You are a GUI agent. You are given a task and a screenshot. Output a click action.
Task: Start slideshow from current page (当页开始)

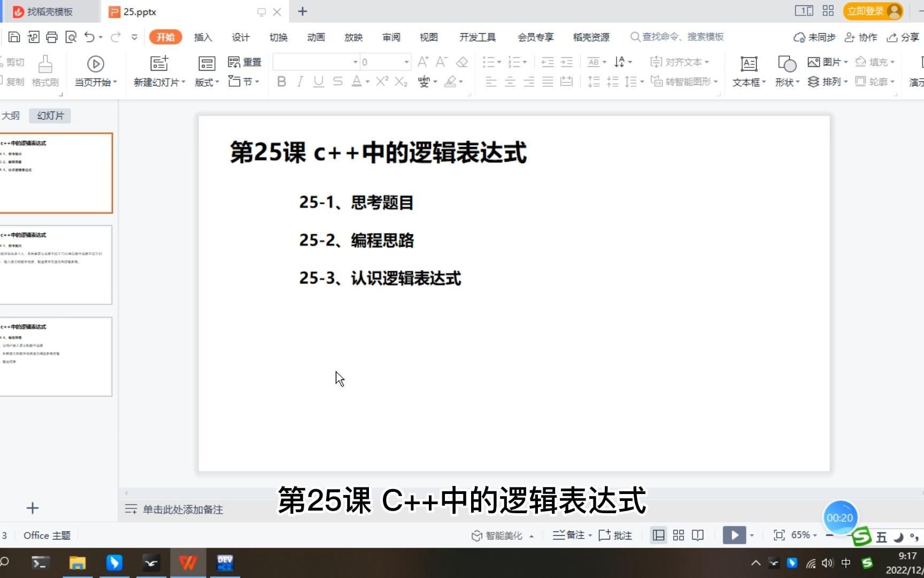[x=95, y=71]
